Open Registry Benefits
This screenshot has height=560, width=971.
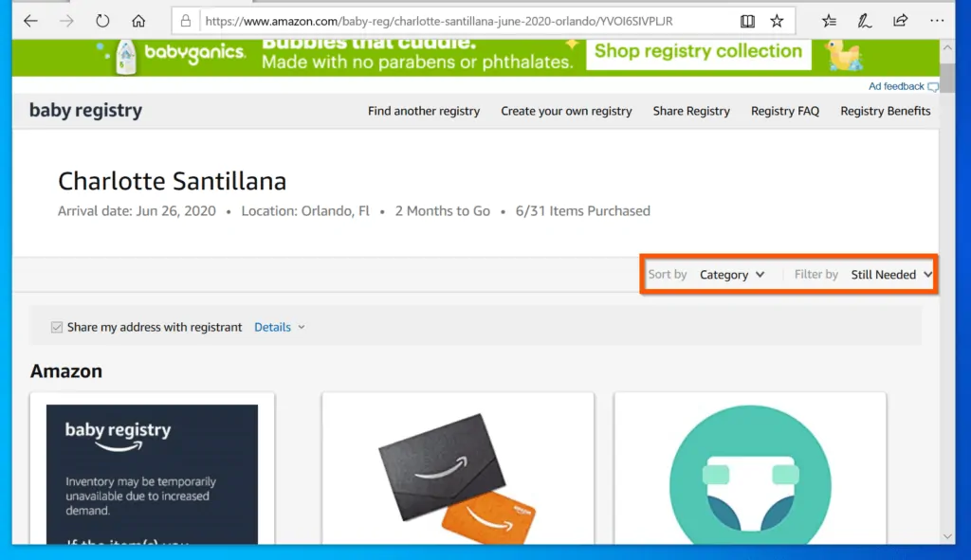point(885,111)
